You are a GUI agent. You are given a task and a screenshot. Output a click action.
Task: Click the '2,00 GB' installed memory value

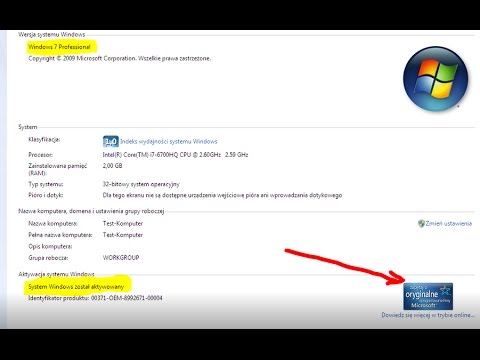[112, 166]
